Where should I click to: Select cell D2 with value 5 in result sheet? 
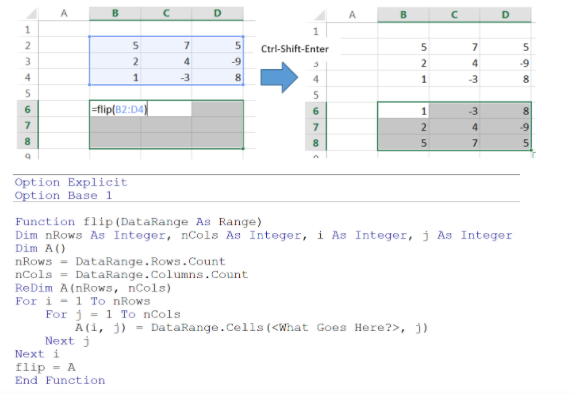click(505, 47)
